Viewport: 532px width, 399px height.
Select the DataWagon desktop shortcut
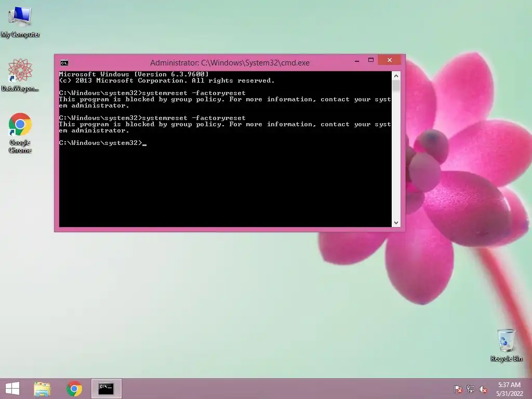click(20, 75)
